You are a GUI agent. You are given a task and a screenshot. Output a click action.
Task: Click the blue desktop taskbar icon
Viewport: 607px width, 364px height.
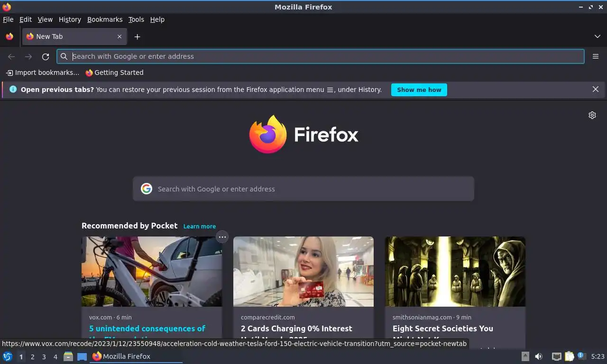(82, 356)
